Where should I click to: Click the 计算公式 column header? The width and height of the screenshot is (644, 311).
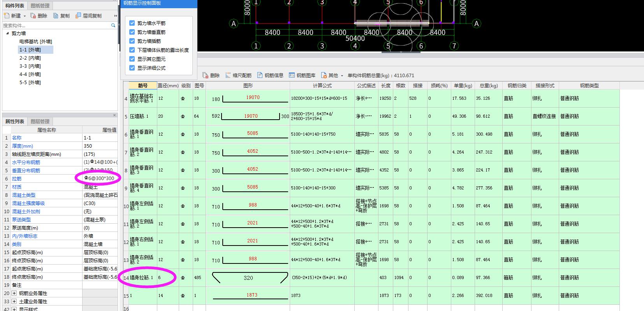pyautogui.click(x=322, y=86)
